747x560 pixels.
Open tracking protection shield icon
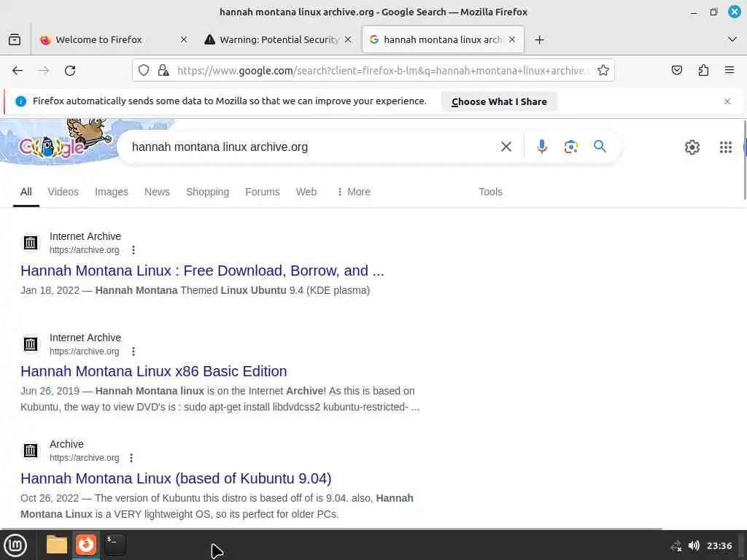[144, 71]
